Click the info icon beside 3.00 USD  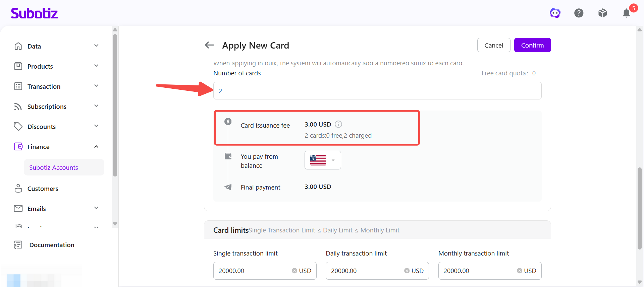pos(338,124)
